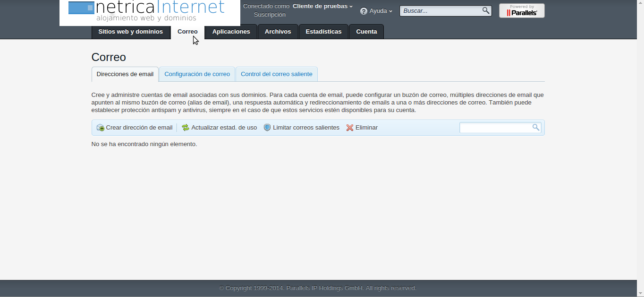Click the red X Eliminar icon

[350, 128]
